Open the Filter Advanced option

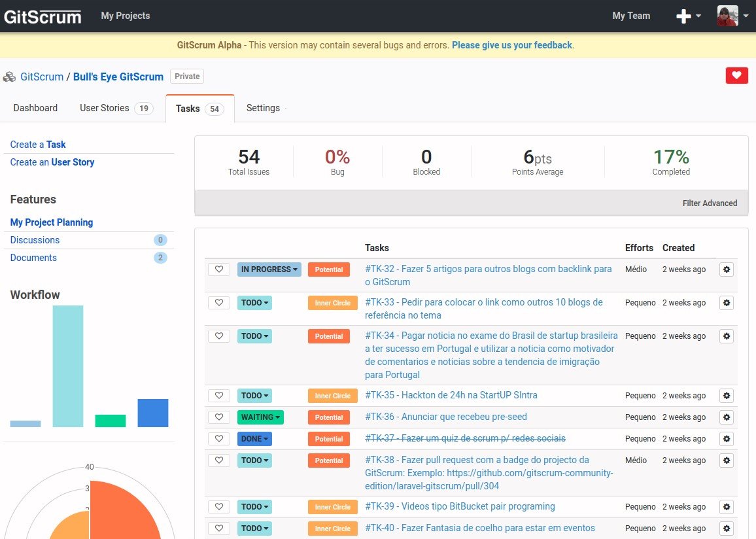[709, 203]
